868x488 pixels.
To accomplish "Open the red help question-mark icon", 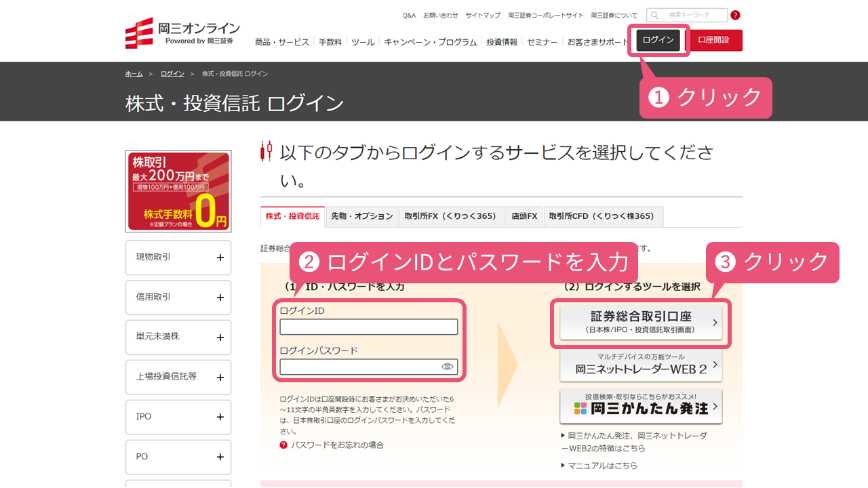I will coord(736,15).
